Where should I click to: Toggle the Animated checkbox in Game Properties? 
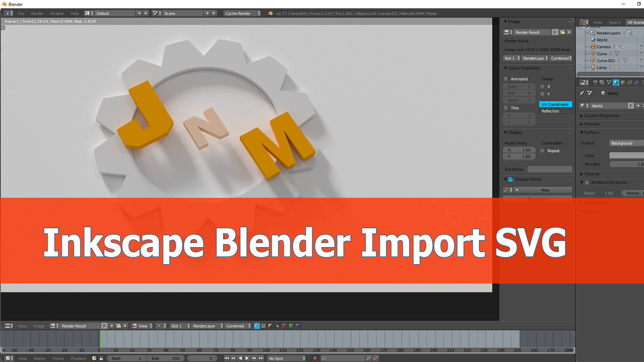pos(506,79)
